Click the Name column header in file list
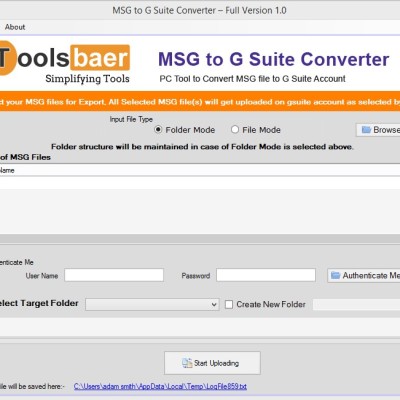Screen dimensions: 400x400 pyautogui.click(x=7, y=170)
